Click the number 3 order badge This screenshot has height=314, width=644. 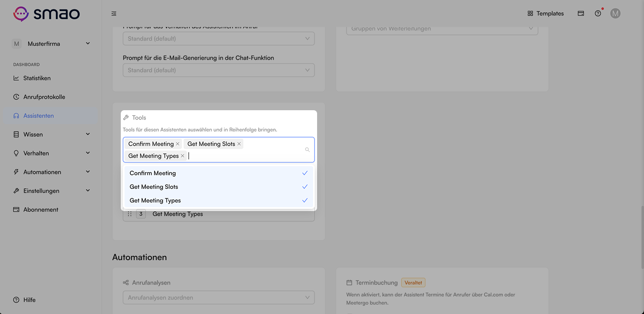click(x=141, y=214)
